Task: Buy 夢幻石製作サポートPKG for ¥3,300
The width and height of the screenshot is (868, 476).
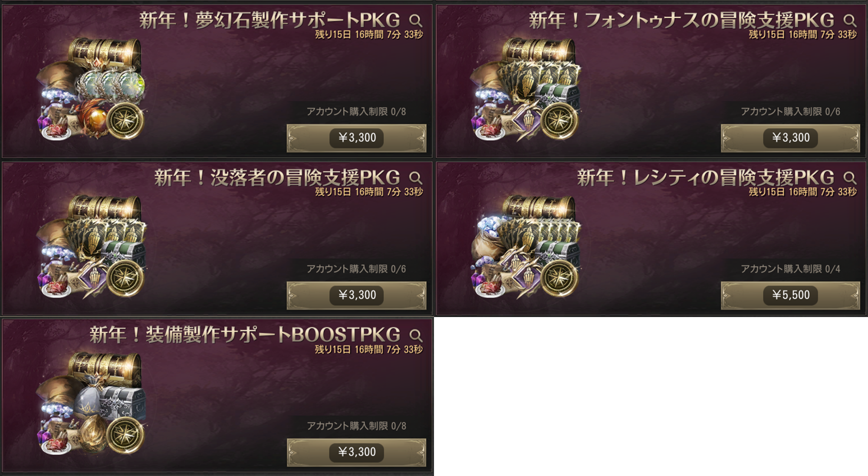Action: click(x=356, y=138)
